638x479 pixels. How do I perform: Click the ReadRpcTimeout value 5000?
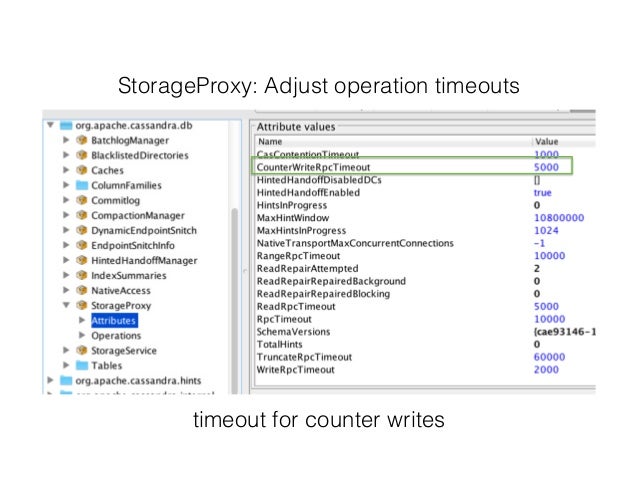point(546,306)
